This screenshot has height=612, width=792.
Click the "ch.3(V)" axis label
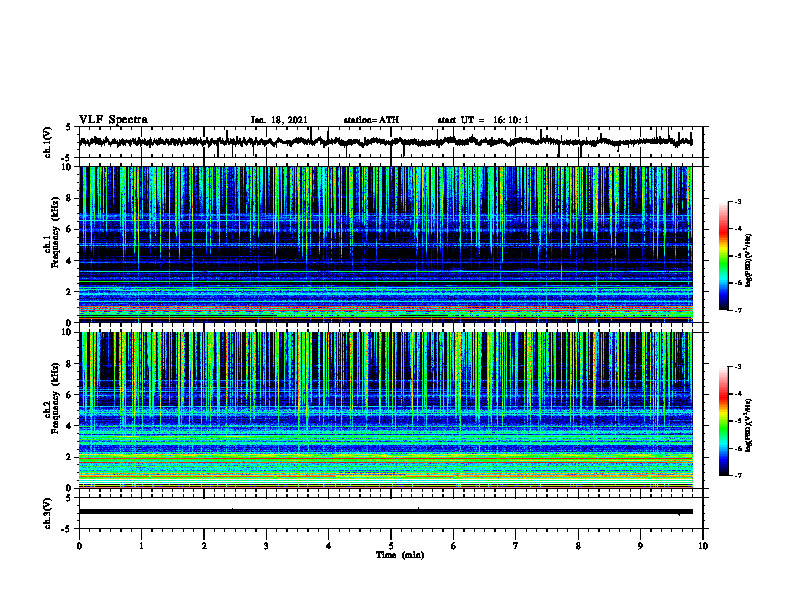(x=47, y=513)
